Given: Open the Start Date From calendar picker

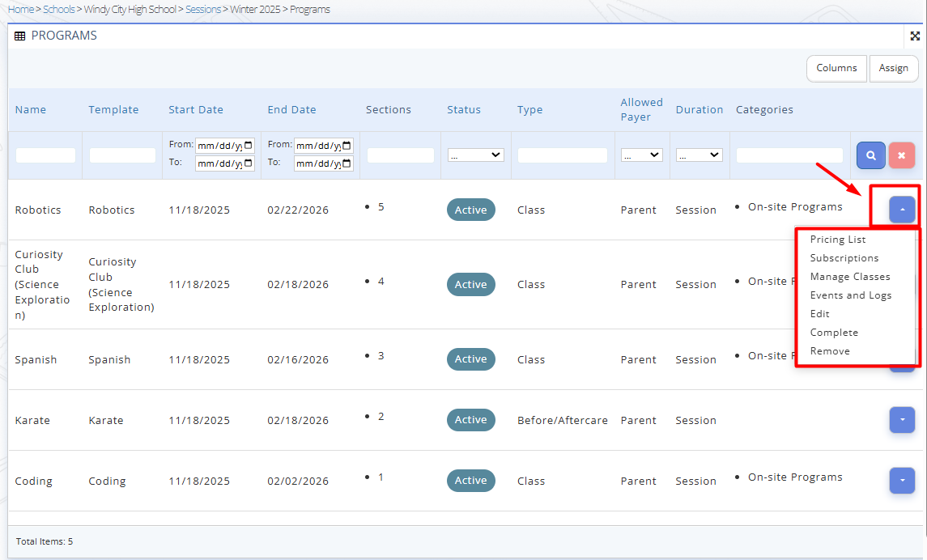Looking at the screenshot, I should [249, 146].
